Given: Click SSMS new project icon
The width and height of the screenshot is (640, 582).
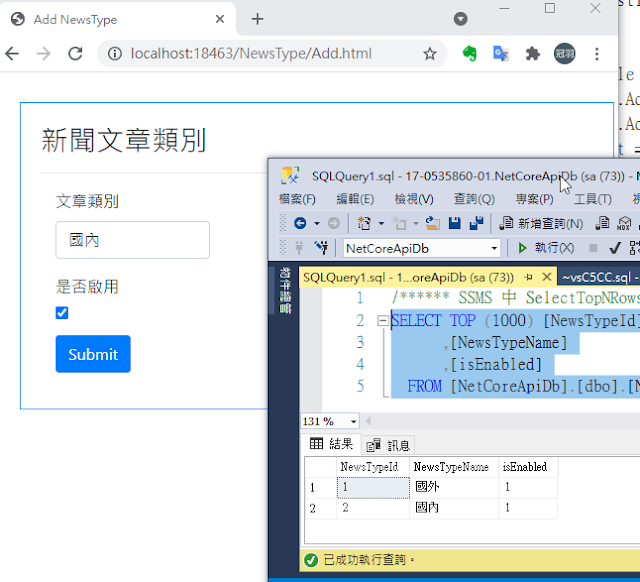Looking at the screenshot, I should (364, 223).
